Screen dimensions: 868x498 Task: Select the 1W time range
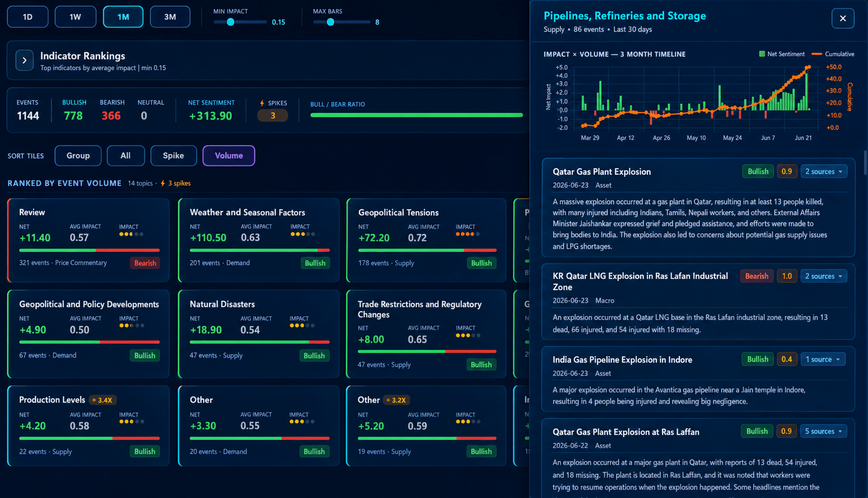coord(75,17)
